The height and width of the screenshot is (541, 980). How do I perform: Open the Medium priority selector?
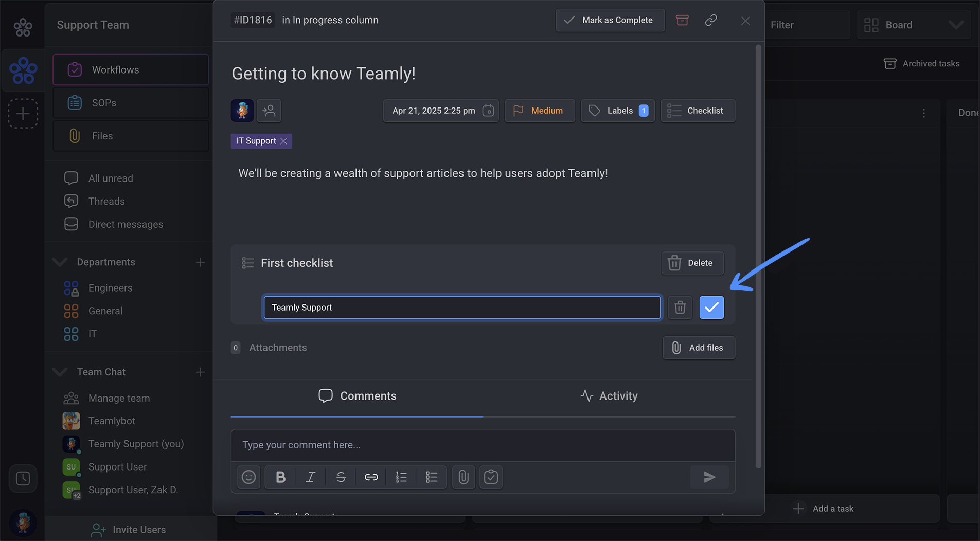pos(540,111)
